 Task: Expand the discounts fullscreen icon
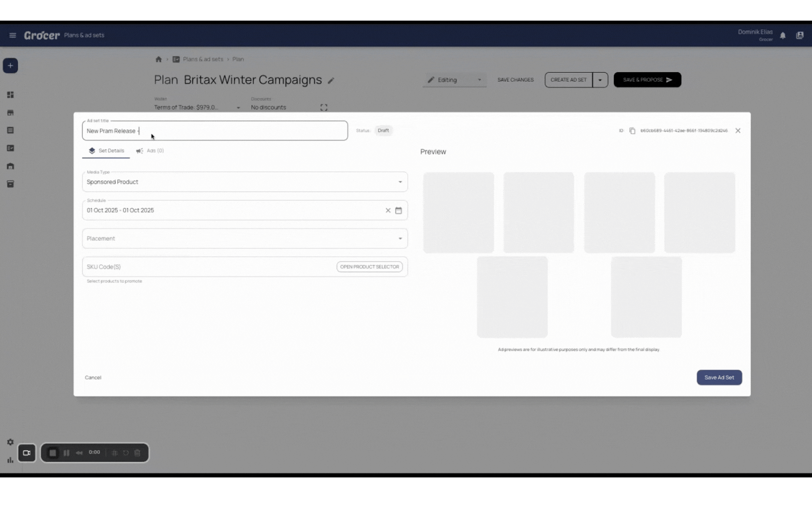[x=324, y=107]
